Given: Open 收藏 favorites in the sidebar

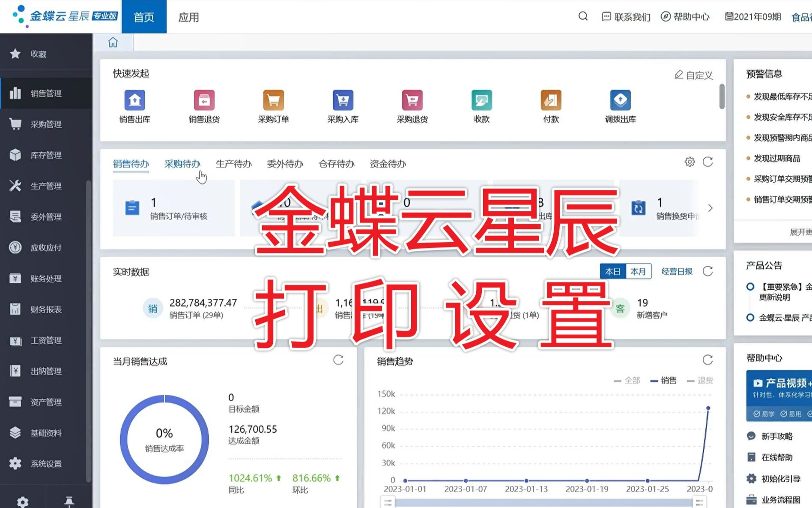Looking at the screenshot, I should click(x=46, y=54).
